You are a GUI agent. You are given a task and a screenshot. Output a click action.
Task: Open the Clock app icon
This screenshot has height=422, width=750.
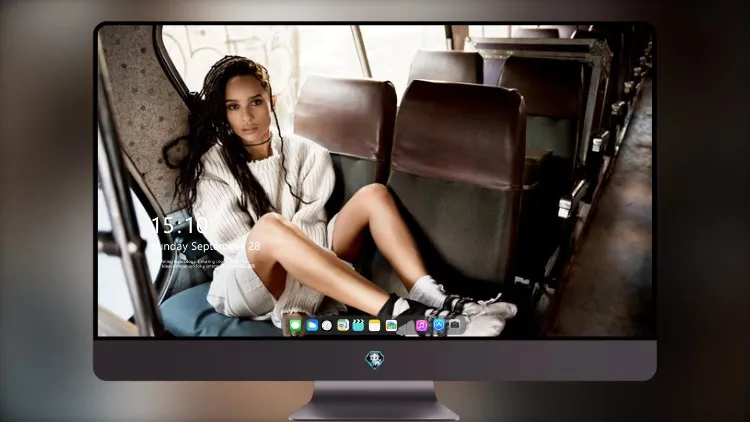(327, 326)
